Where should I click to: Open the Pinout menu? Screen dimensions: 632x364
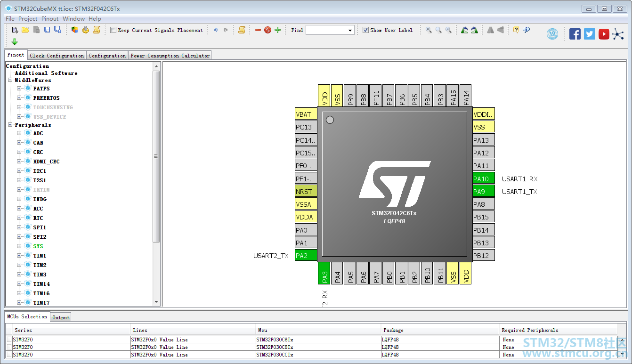[x=50, y=19]
